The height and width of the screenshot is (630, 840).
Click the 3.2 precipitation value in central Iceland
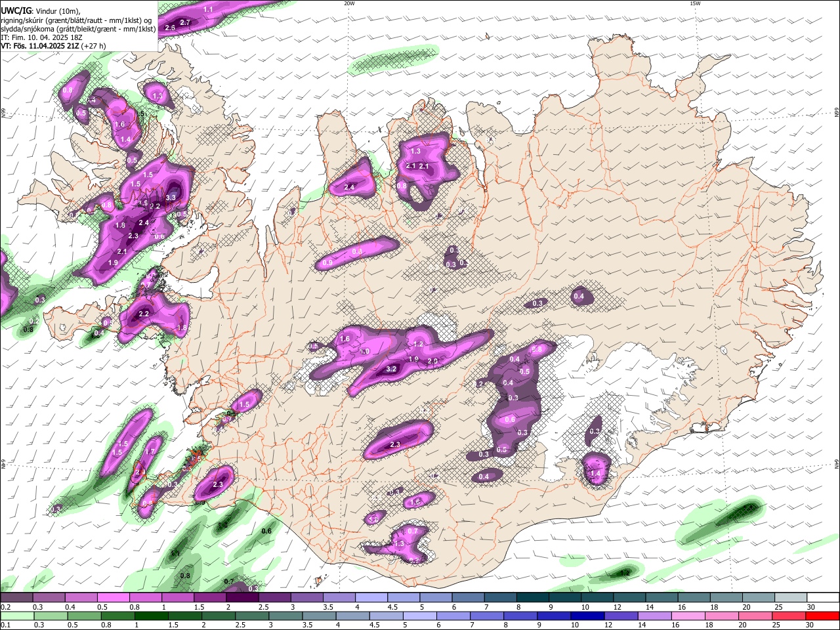click(x=391, y=369)
